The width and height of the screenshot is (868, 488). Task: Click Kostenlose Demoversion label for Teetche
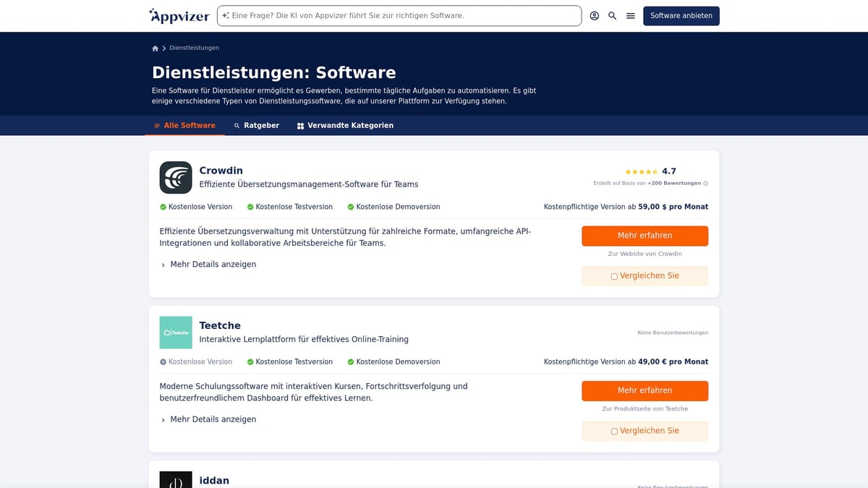398,362
